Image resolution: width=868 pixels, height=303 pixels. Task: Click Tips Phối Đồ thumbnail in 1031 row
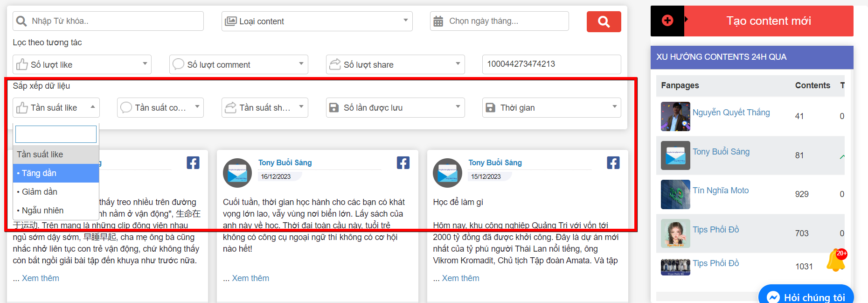click(x=675, y=267)
